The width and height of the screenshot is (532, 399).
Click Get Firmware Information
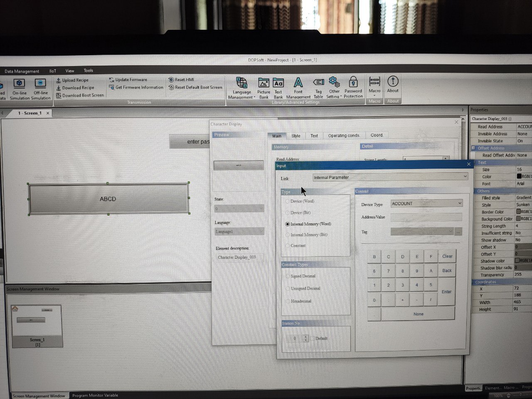pyautogui.click(x=136, y=87)
